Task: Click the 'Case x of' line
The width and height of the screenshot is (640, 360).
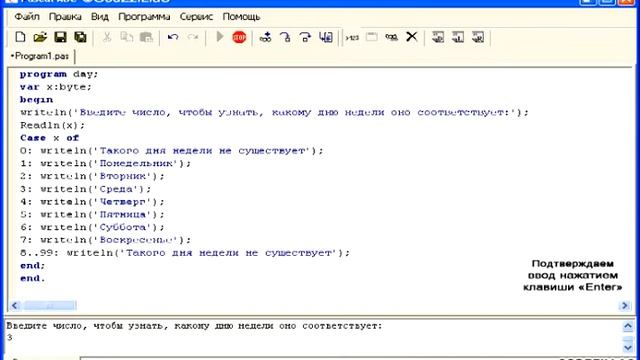Action: [x=49, y=138]
